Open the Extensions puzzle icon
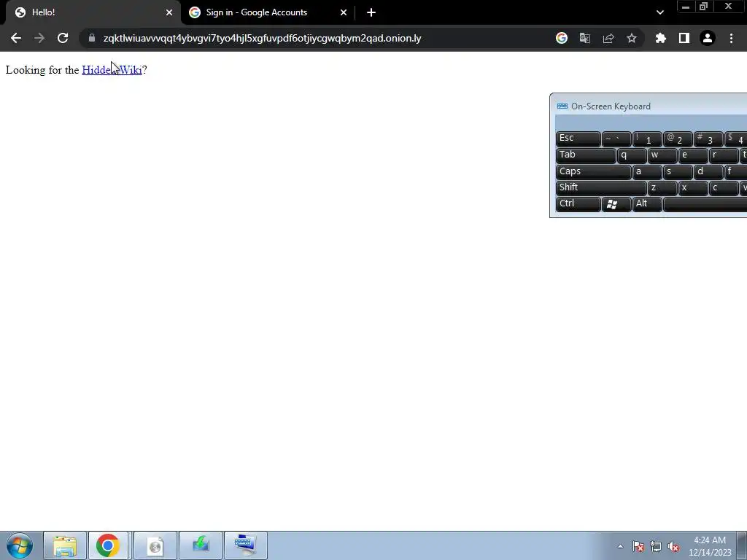The image size is (747, 560). [661, 38]
